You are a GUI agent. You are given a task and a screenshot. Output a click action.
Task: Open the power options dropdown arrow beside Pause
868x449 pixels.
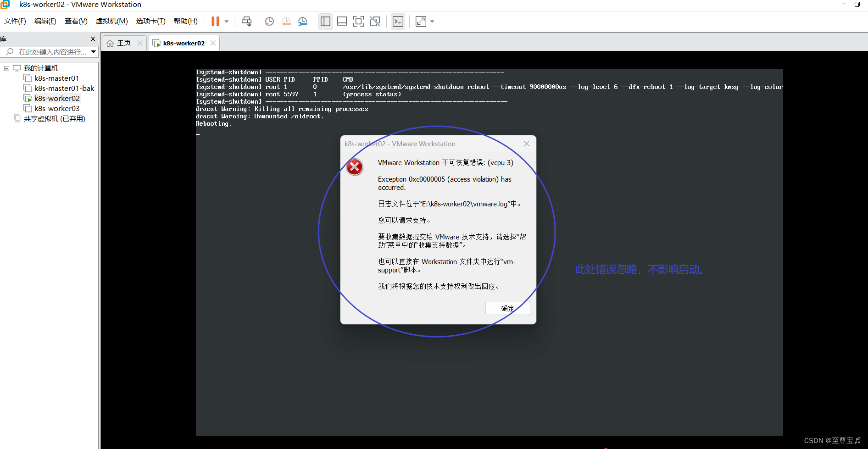pyautogui.click(x=227, y=22)
